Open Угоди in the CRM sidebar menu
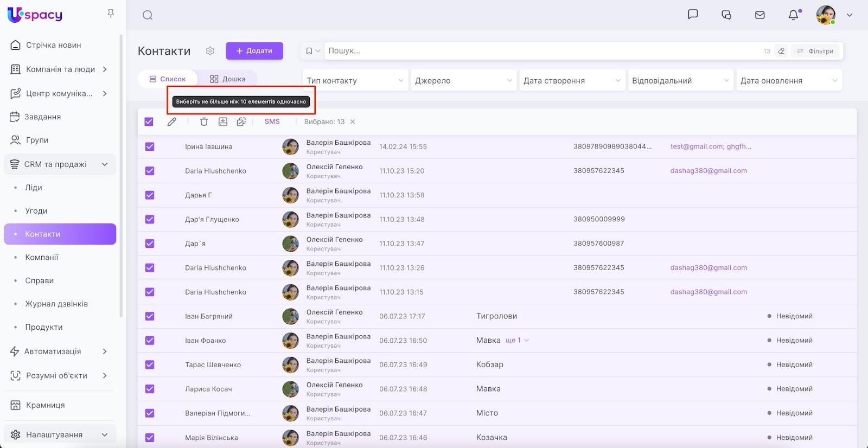This screenshot has height=448, width=868. (36, 211)
